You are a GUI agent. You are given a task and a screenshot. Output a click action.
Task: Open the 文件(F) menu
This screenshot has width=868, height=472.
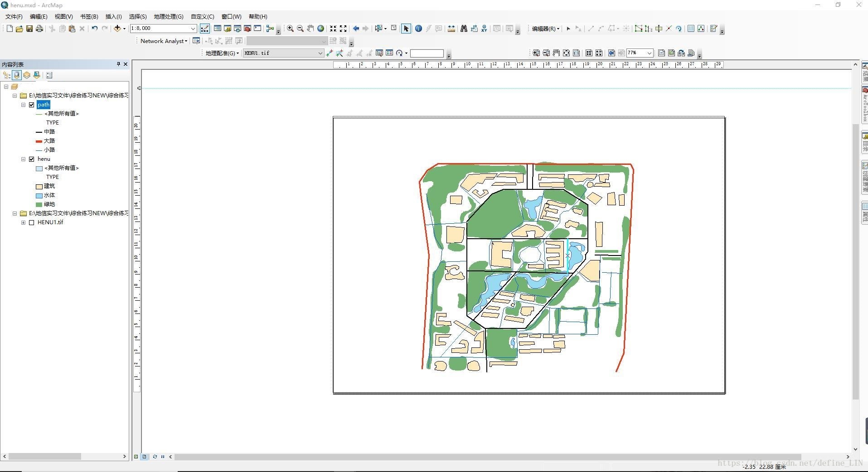click(x=14, y=16)
